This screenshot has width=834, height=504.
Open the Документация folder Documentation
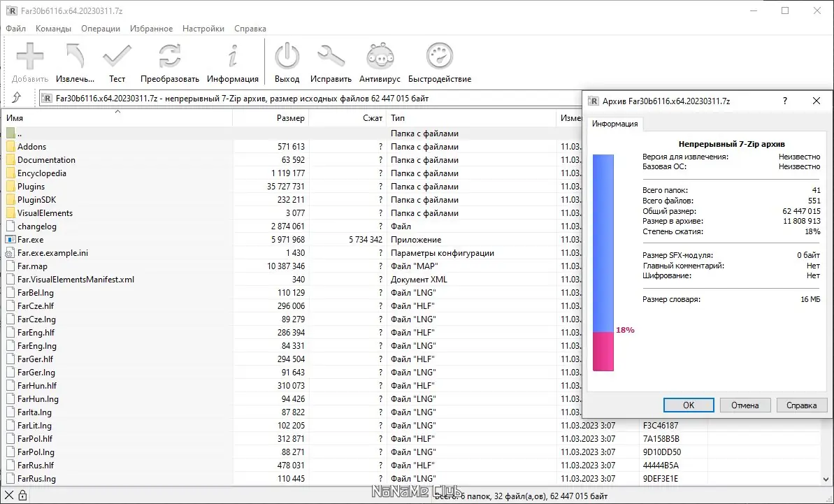45,159
